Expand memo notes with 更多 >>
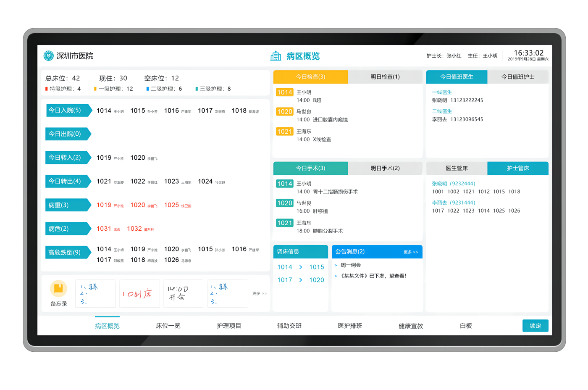 click(x=259, y=293)
